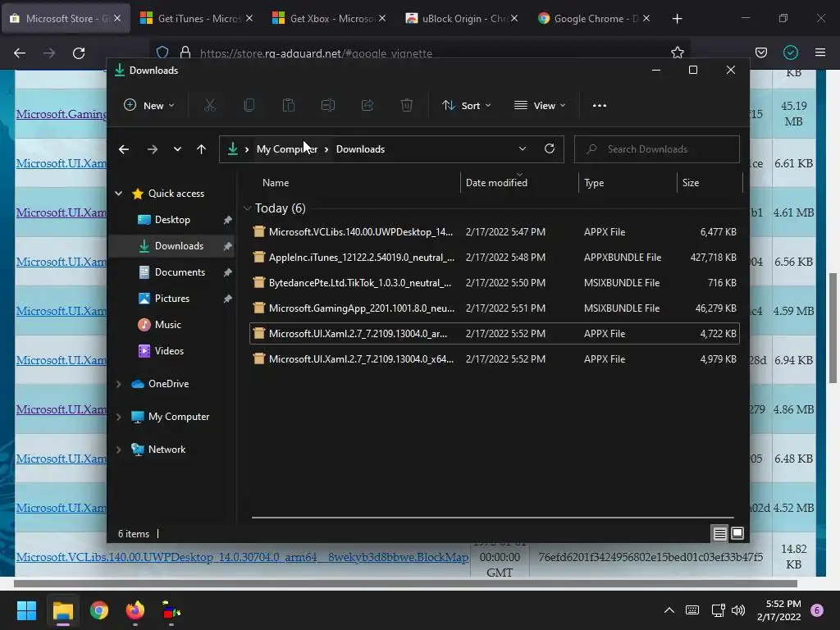Image resolution: width=840 pixels, height=630 pixels.
Task: Open recent locations dropdown chevron
Action: click(x=177, y=149)
